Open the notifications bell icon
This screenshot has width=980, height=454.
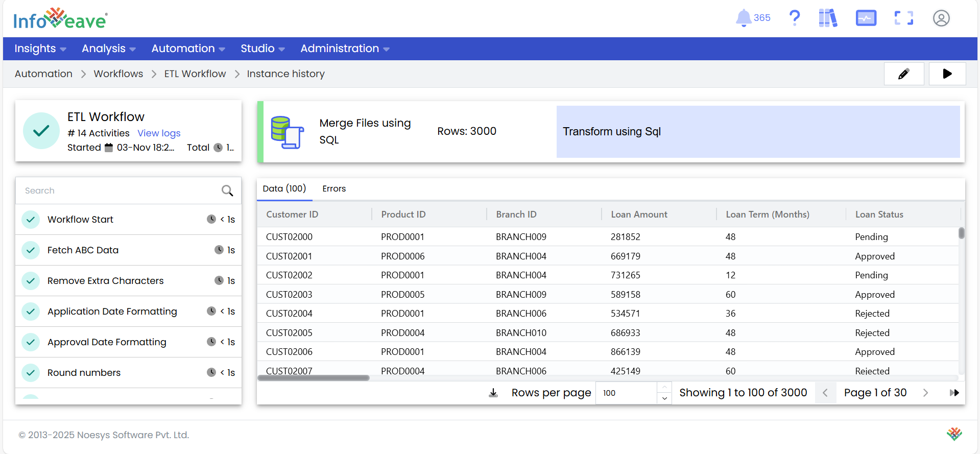point(744,18)
